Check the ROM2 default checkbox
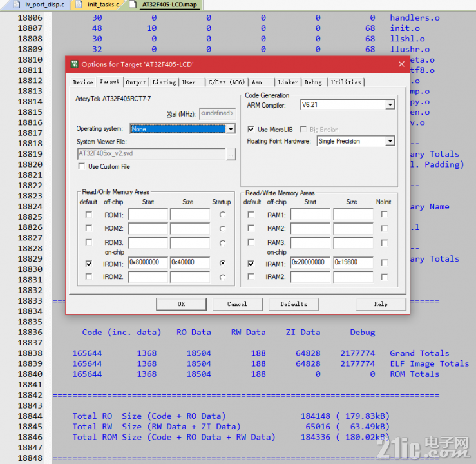This screenshot has width=476, height=464. (x=89, y=227)
